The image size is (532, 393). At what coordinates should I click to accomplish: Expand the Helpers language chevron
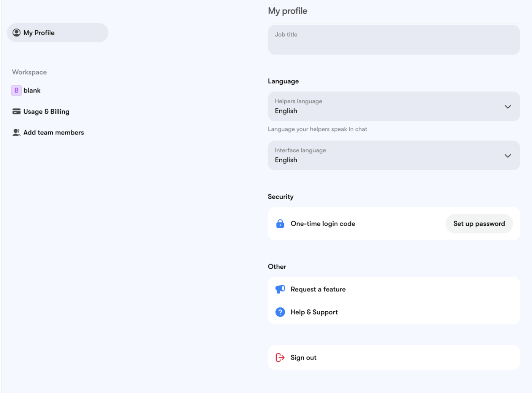(507, 107)
